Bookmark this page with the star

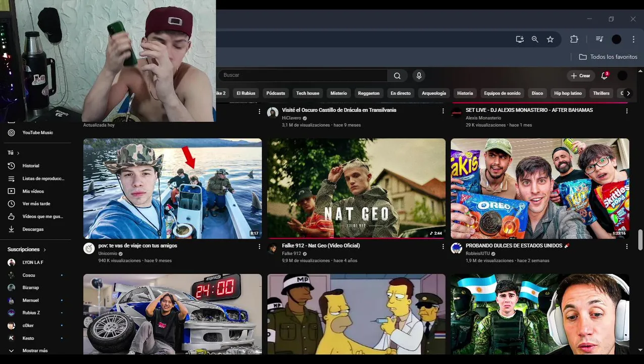[x=550, y=39]
